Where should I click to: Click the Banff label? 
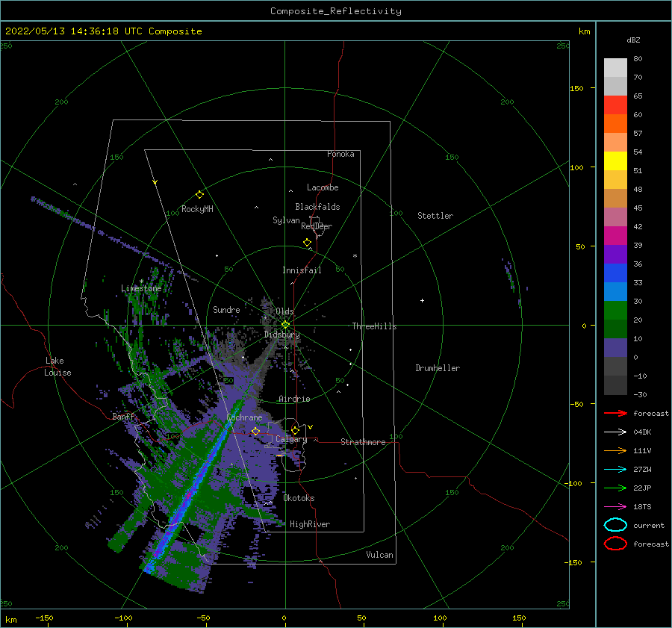coord(123,417)
